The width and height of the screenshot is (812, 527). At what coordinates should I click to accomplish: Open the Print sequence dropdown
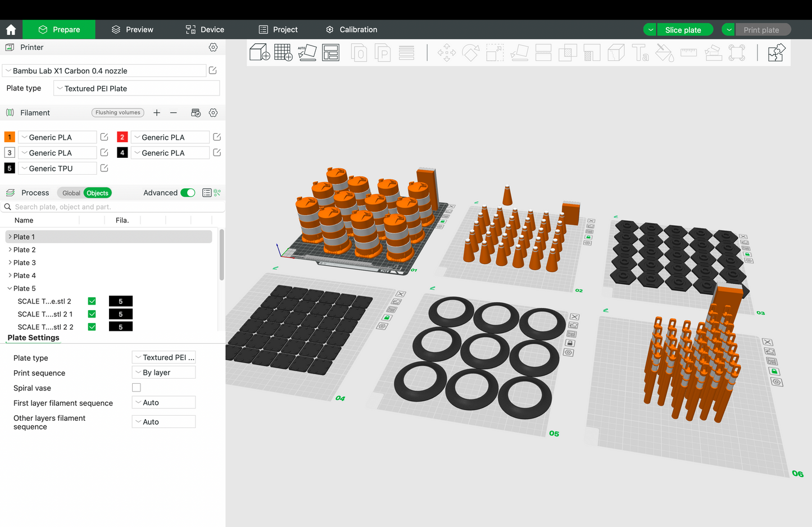(x=164, y=372)
